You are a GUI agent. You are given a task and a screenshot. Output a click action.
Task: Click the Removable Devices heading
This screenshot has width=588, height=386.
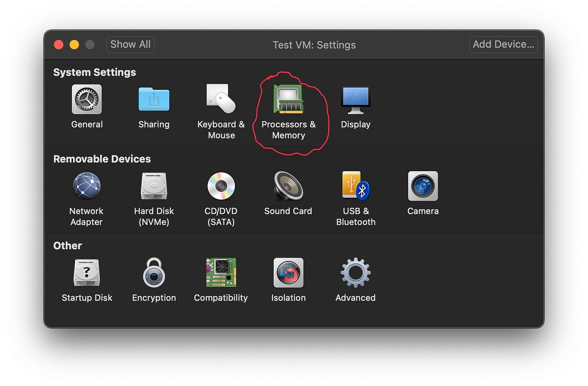coord(102,159)
